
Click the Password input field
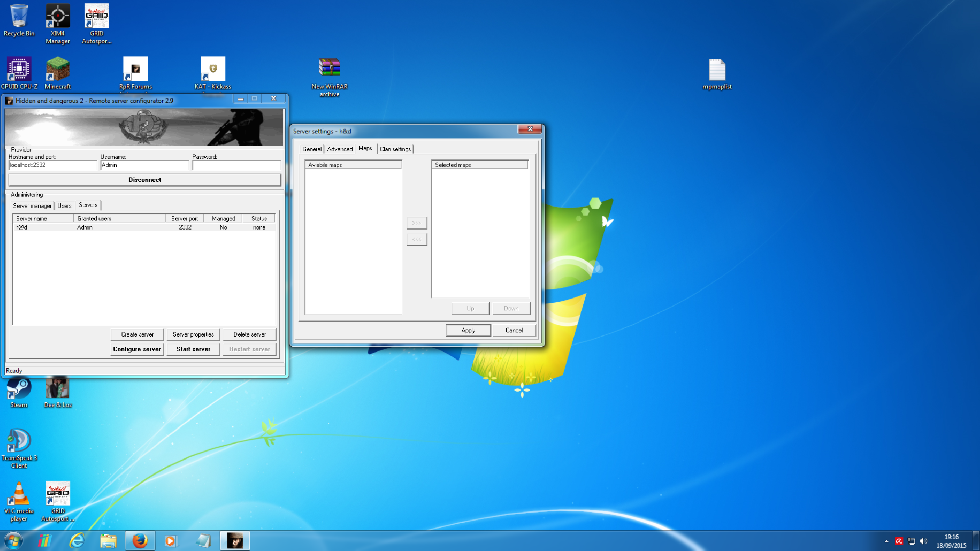[x=236, y=165]
